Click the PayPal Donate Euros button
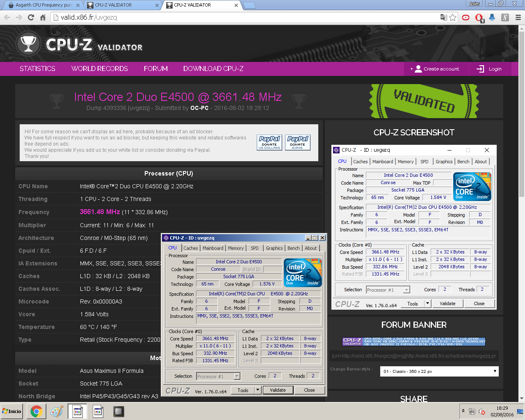 click(298, 142)
